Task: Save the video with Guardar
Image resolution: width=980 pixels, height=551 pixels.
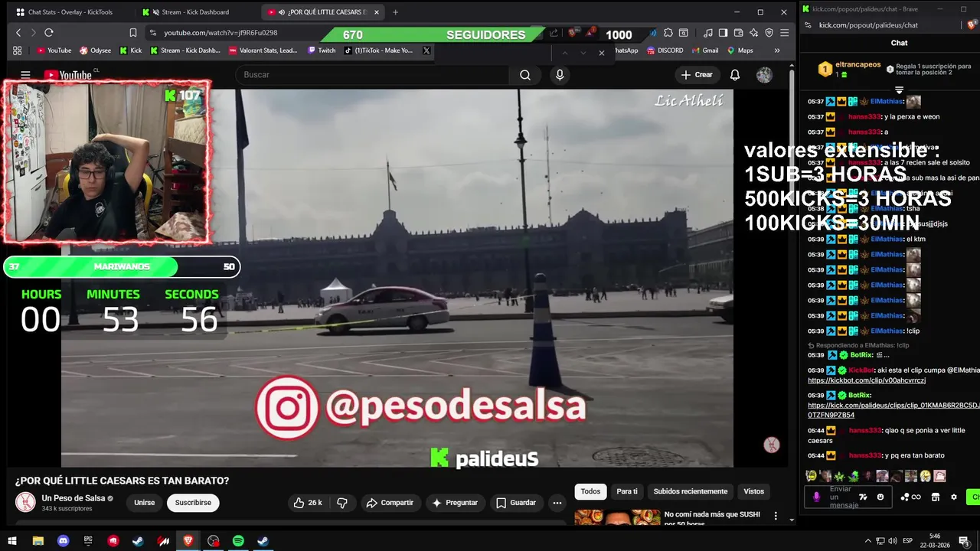Action: (516, 503)
